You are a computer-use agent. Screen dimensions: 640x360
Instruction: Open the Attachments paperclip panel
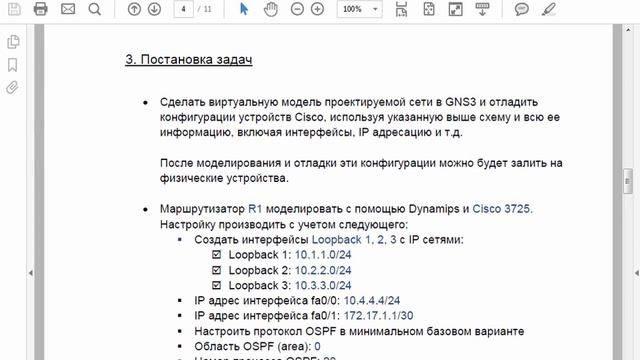click(13, 87)
